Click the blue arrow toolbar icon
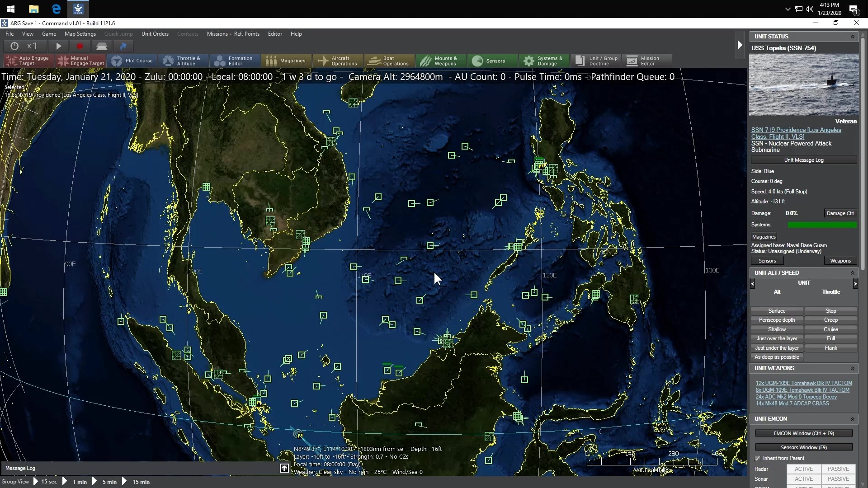The image size is (868, 488). click(123, 46)
